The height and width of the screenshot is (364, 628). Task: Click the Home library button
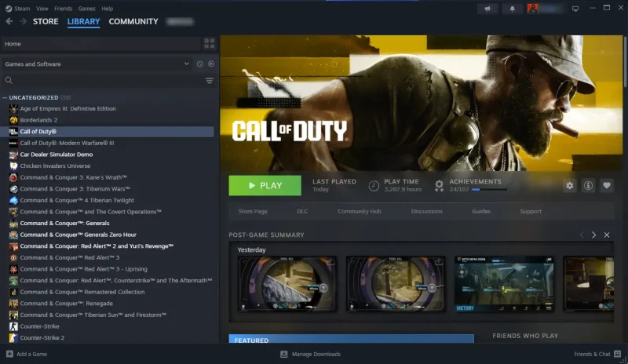tap(100, 44)
